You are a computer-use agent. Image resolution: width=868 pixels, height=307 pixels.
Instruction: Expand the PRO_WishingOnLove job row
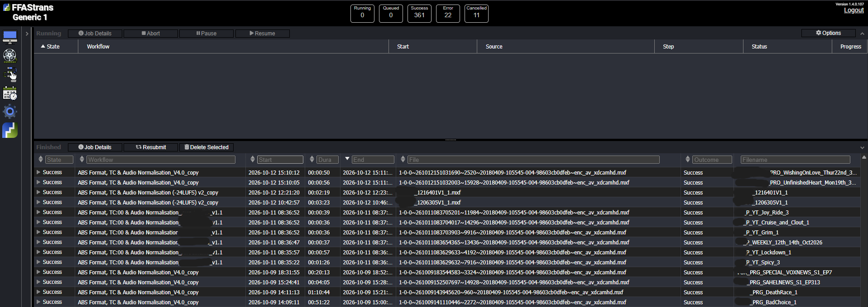[x=38, y=172]
